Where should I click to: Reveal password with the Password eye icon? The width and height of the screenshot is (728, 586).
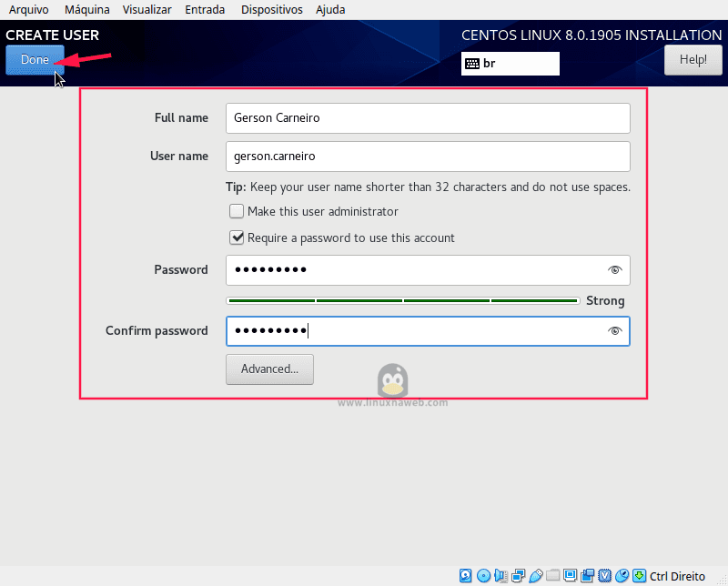pos(615,269)
